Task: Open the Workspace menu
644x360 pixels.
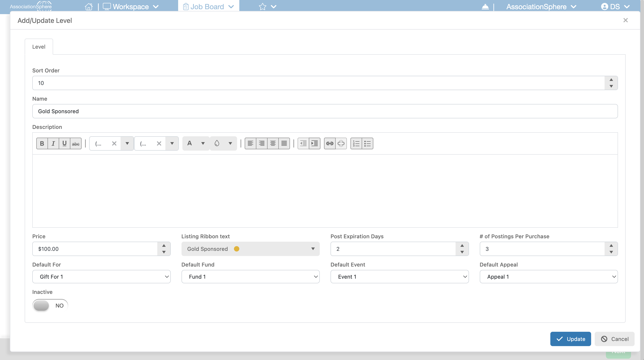Action: (x=131, y=7)
